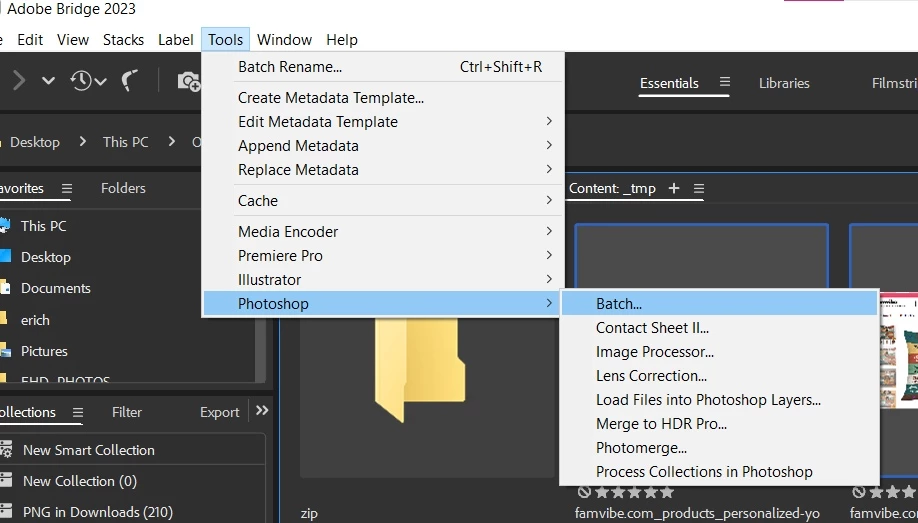Click reject icon under famvibe thumbnail

click(584, 492)
